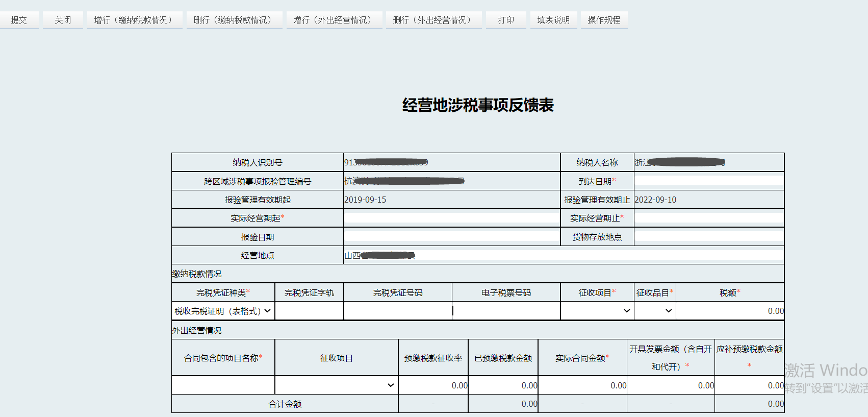Screen dimensions: 868x417
Task: Click the 关闭 button
Action: click(x=63, y=20)
